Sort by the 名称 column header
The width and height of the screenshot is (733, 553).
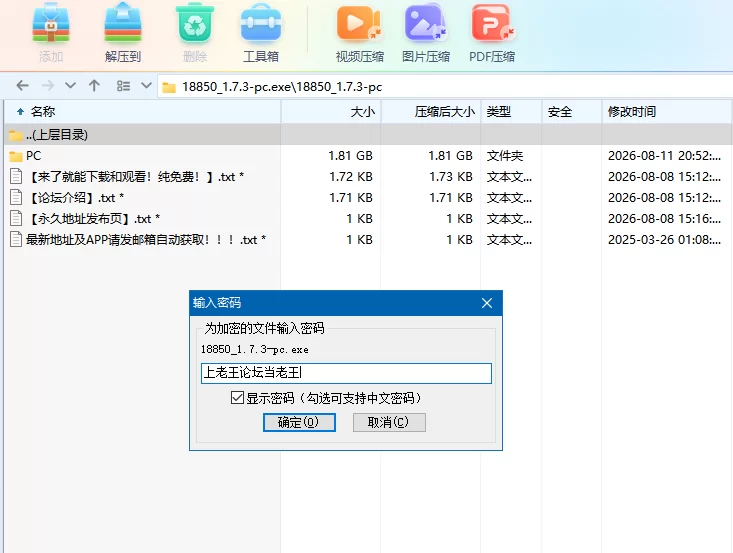[x=143, y=112]
